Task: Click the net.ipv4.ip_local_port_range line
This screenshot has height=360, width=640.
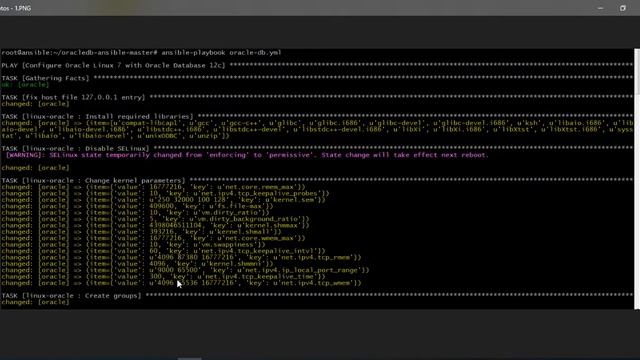Action: click(185, 270)
